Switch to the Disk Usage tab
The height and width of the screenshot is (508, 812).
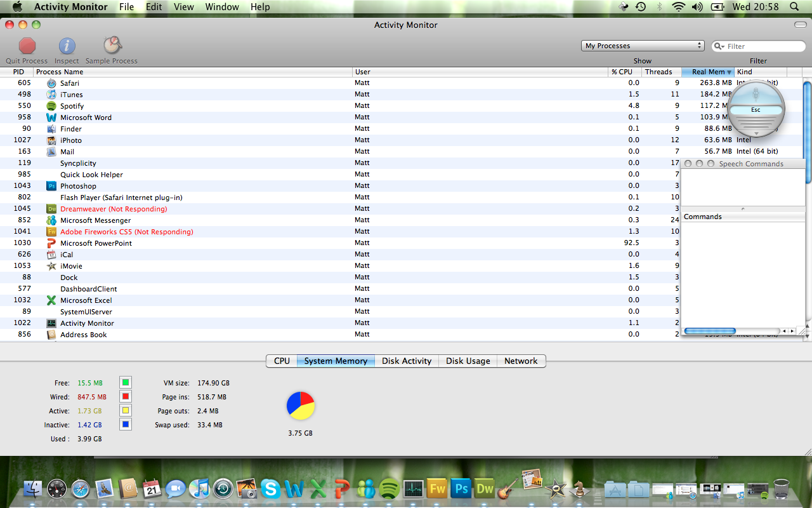pyautogui.click(x=468, y=361)
